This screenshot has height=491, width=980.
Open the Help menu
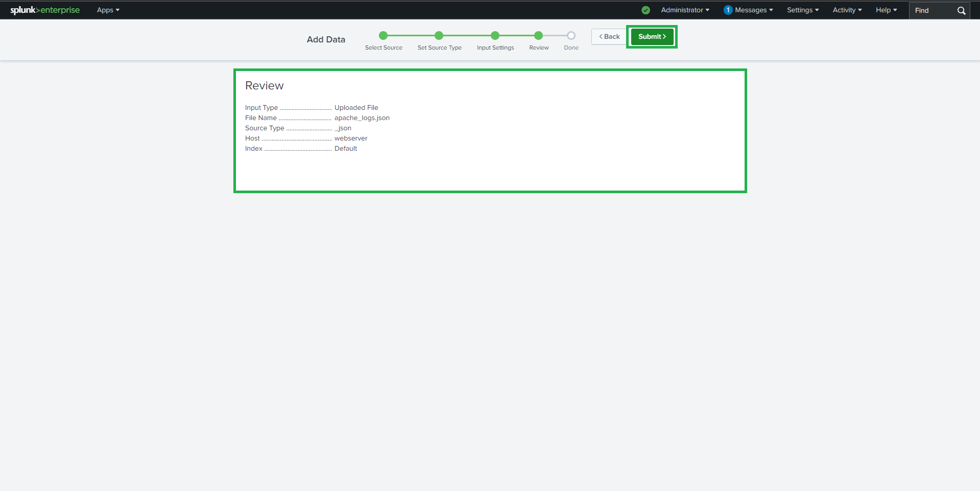tap(887, 10)
